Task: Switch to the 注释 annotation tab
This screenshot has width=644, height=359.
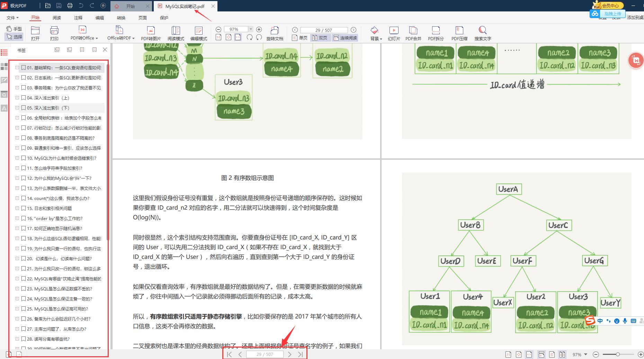Action: pos(78,18)
